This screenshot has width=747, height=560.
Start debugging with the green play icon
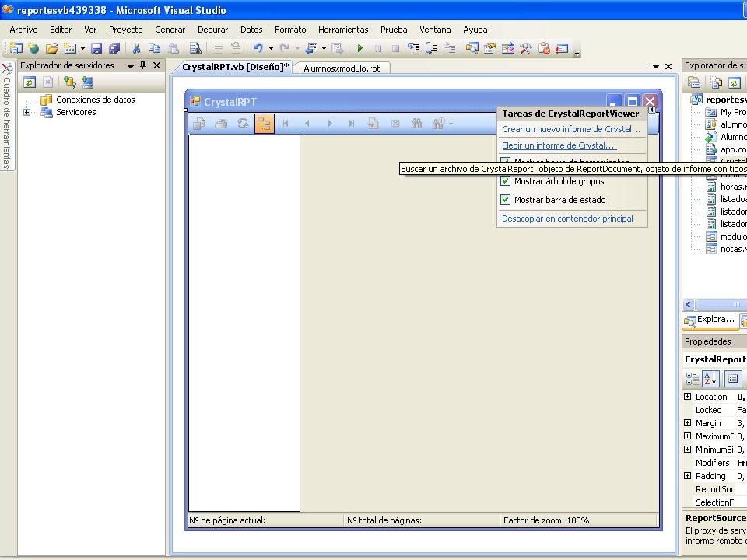click(360, 48)
